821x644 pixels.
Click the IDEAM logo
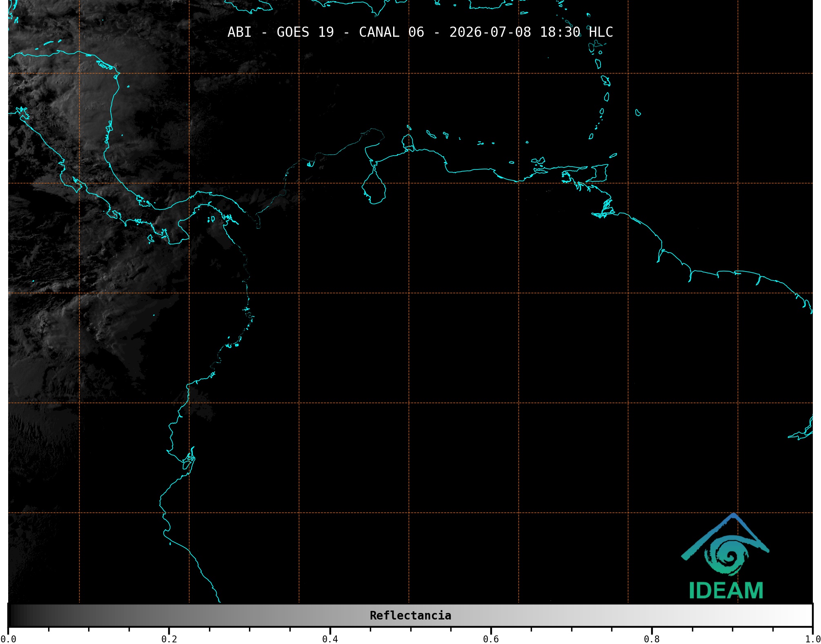point(725,556)
